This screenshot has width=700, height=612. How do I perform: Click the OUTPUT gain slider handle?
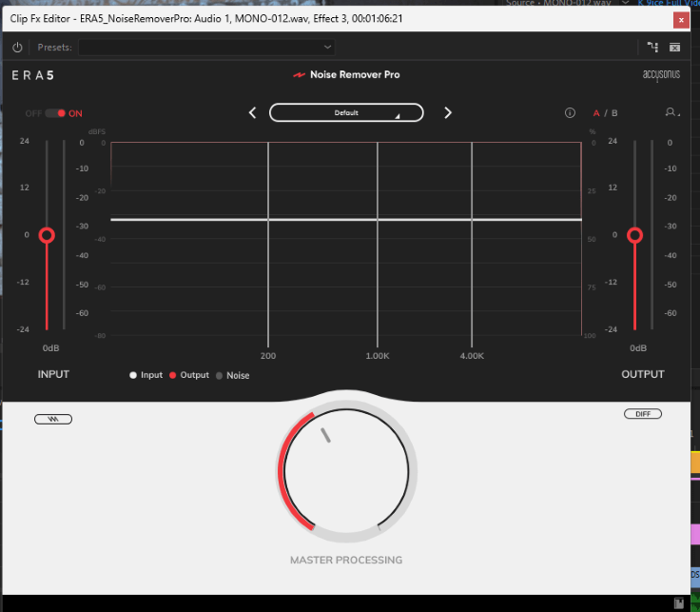point(634,235)
